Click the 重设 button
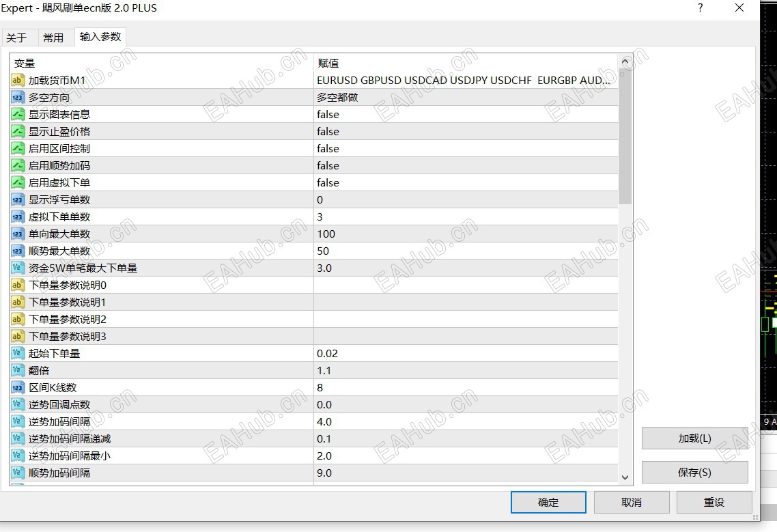 [x=714, y=502]
